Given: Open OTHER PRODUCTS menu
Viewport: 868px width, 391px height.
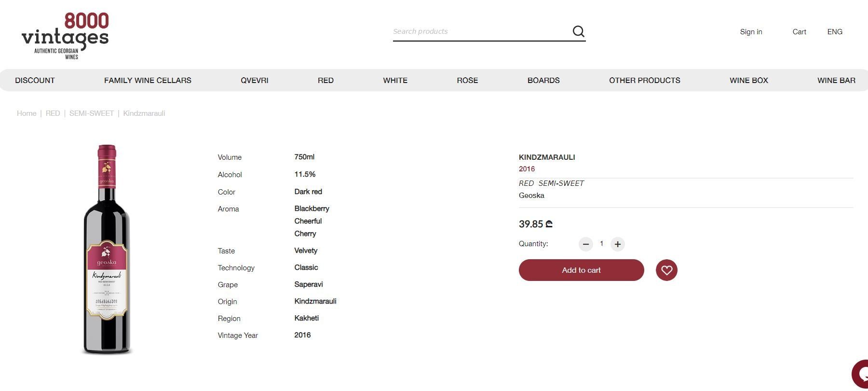Looking at the screenshot, I should (645, 81).
